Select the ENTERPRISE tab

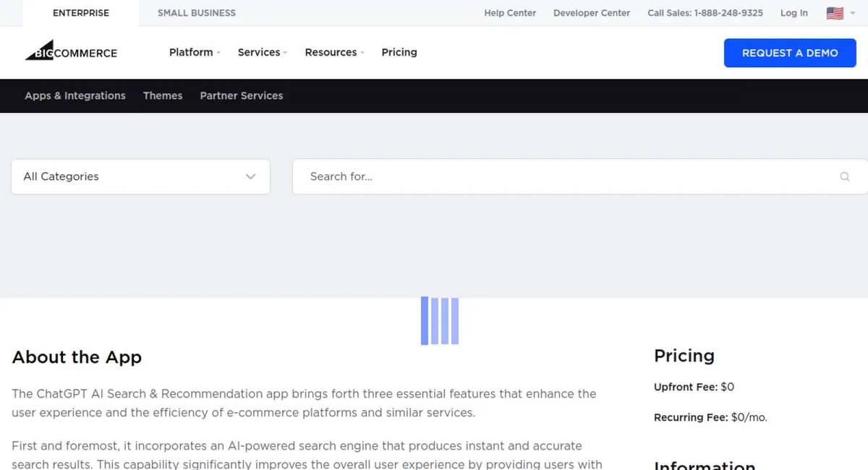click(x=80, y=12)
